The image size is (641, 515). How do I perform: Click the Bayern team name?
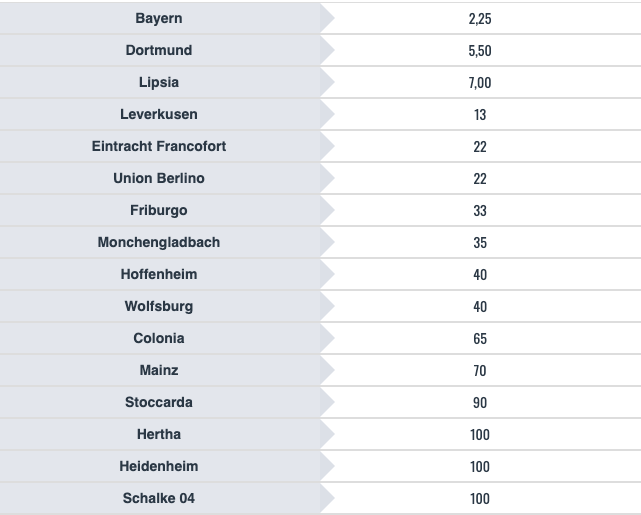click(159, 19)
